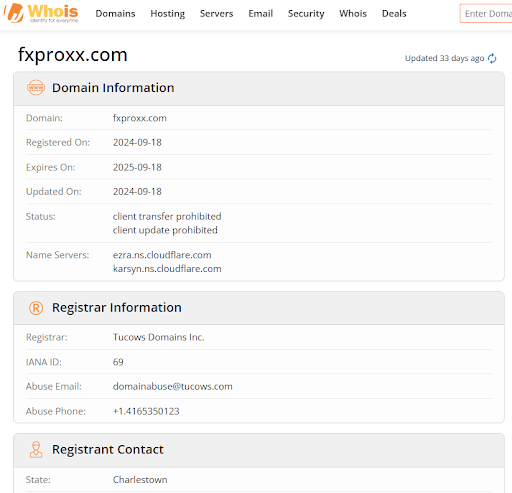512x493 pixels.
Task: Click the Registrar Information section header
Action: coord(259,308)
